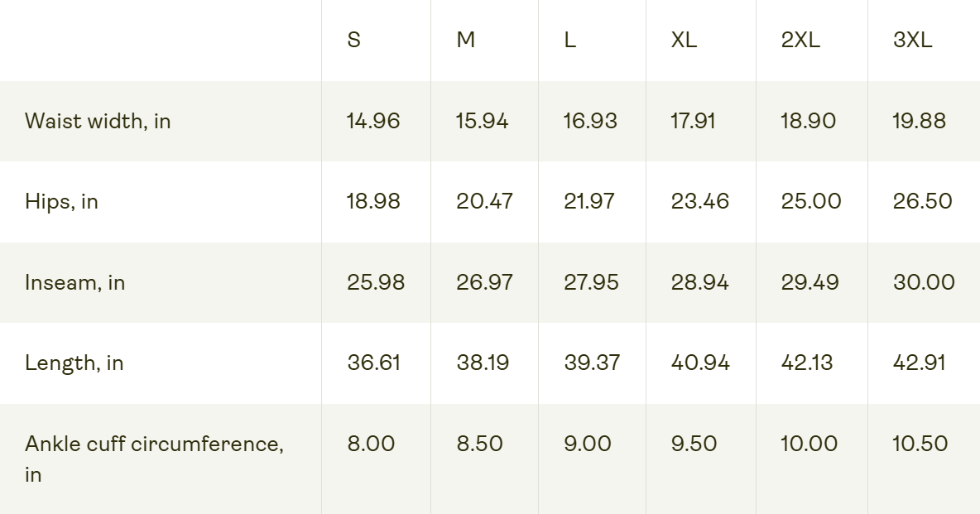This screenshot has width=980, height=514.
Task: Click the "Inseam, in" row label
Action: [74, 282]
